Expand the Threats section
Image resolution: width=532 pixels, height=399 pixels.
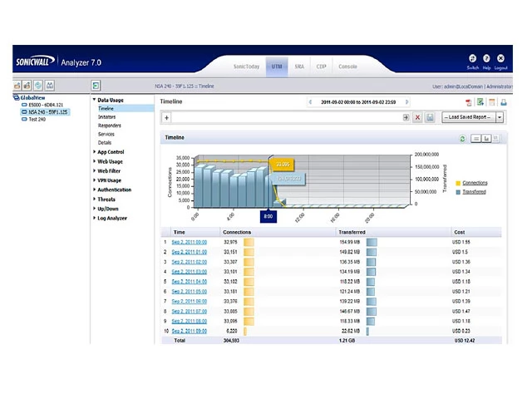coord(106,199)
